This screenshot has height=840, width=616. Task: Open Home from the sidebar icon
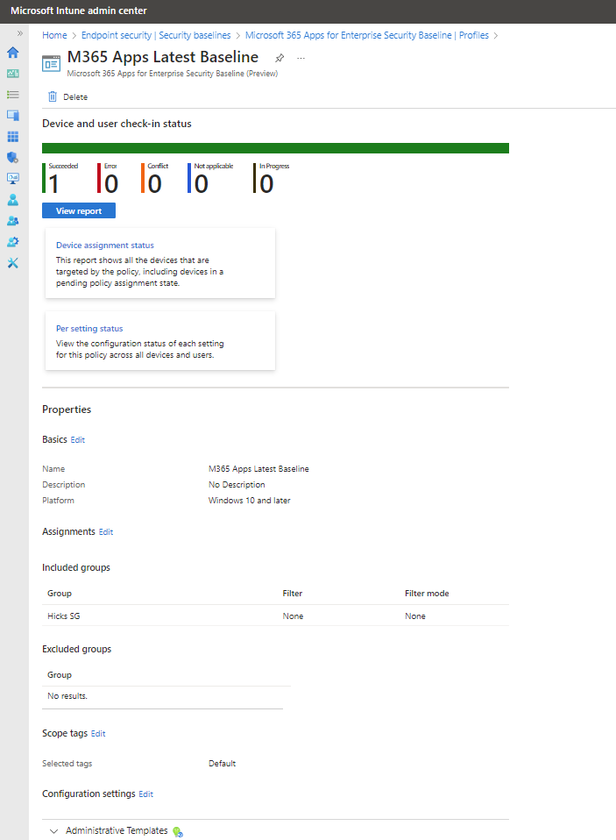[13, 53]
